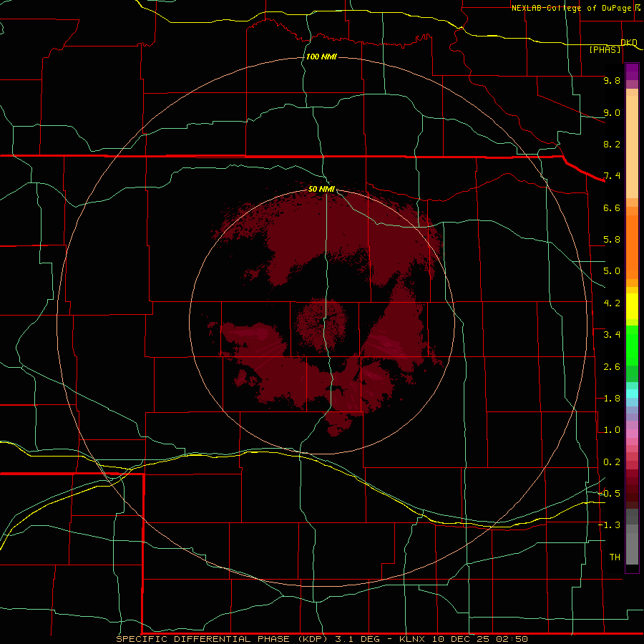Viewport: 644px width, 644px height.
Task: Click the 7.4 scale value
Action: (612, 176)
